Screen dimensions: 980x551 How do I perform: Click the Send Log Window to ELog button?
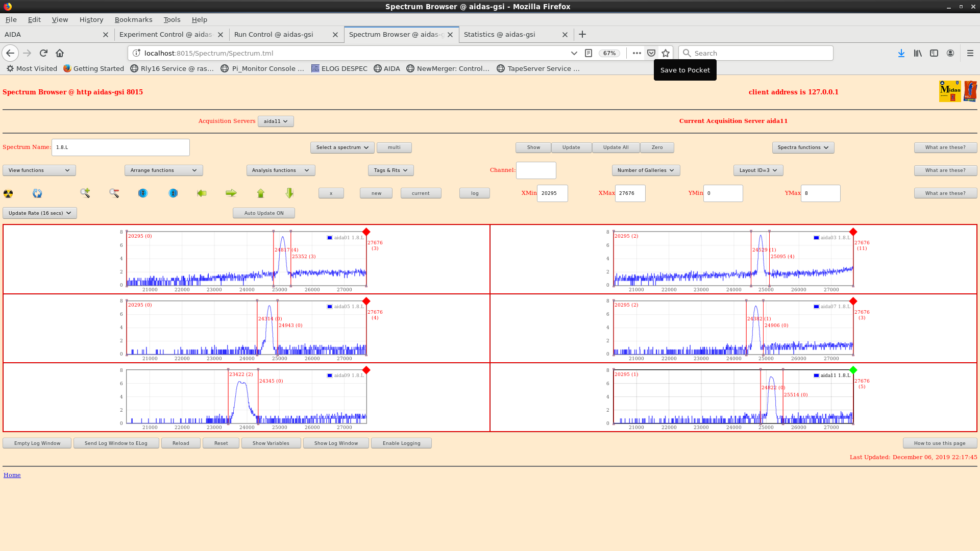[116, 443]
